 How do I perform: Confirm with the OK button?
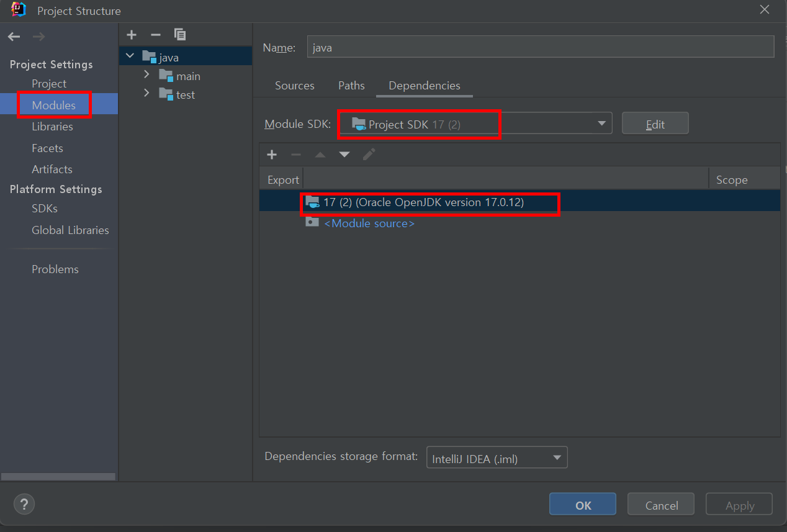coord(583,505)
